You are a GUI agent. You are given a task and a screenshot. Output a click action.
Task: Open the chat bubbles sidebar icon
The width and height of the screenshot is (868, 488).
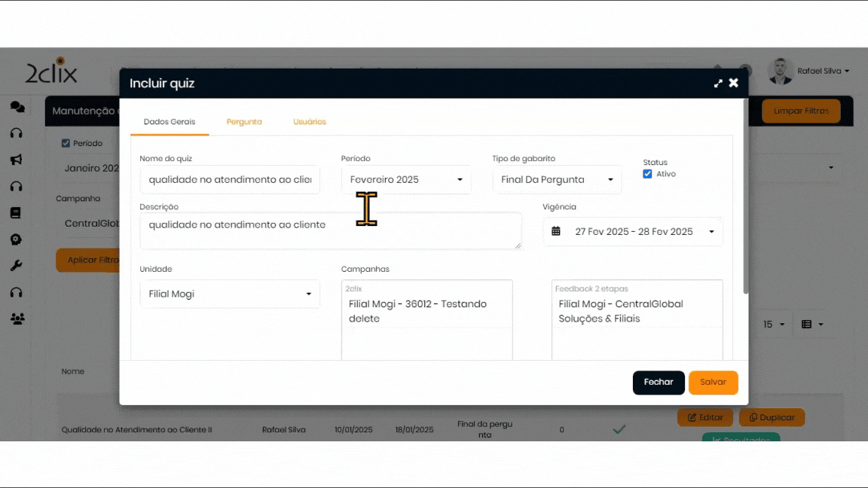[x=17, y=107]
